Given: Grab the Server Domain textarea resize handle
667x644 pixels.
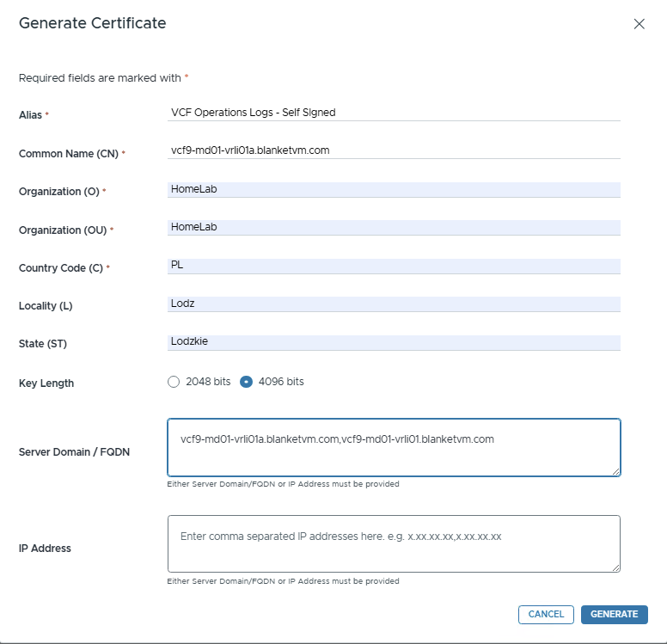Looking at the screenshot, I should pyautogui.click(x=615, y=471).
